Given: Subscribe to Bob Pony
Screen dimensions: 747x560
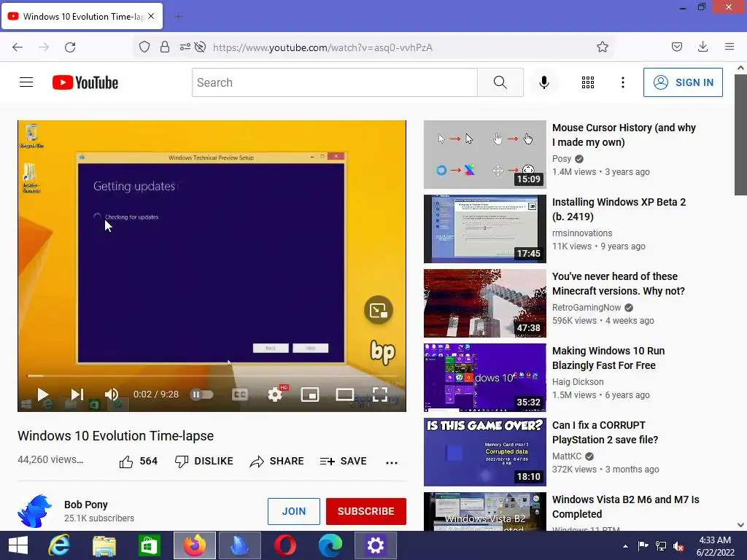Looking at the screenshot, I should [366, 511].
